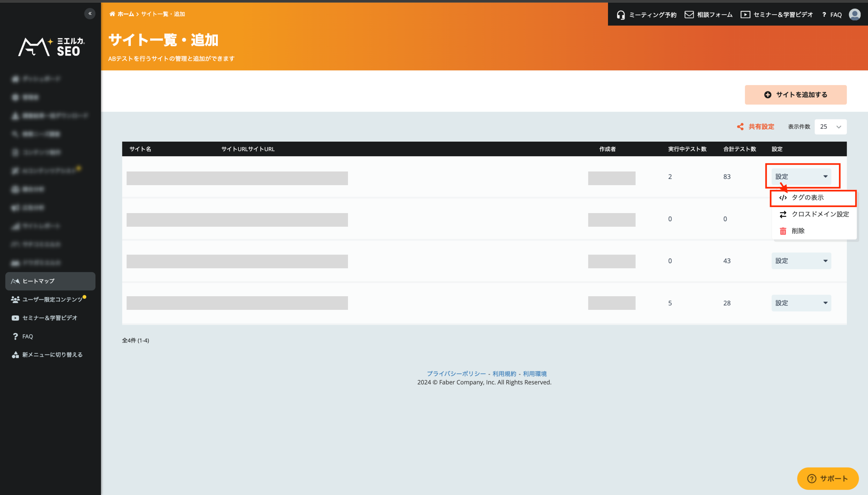Select 削除 with the trash icon
The image size is (868, 495).
pos(797,231)
